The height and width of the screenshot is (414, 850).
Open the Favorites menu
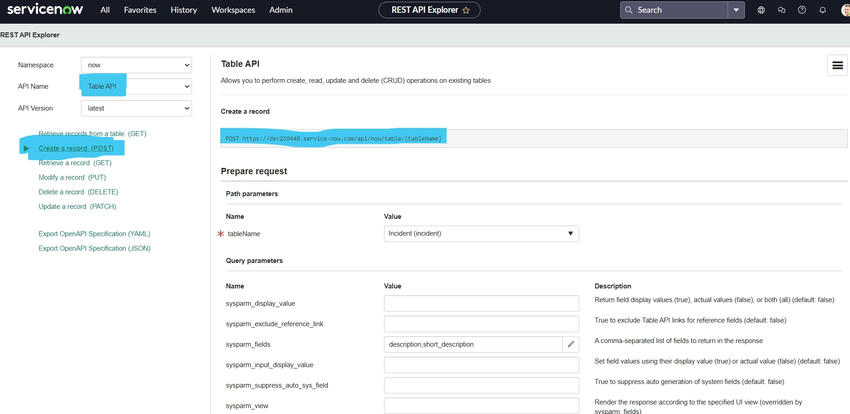[x=140, y=10]
